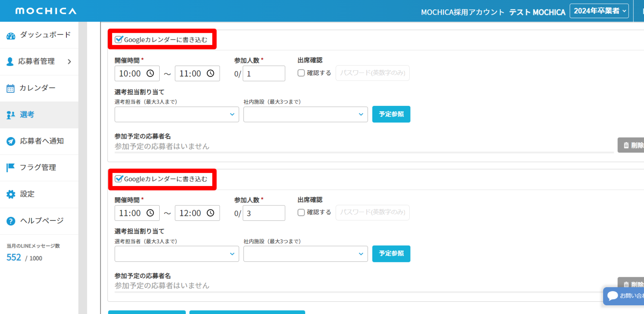Screen dimensions: 644x314
Task: Click the second slot's 予定参照 button
Action: (x=391, y=254)
